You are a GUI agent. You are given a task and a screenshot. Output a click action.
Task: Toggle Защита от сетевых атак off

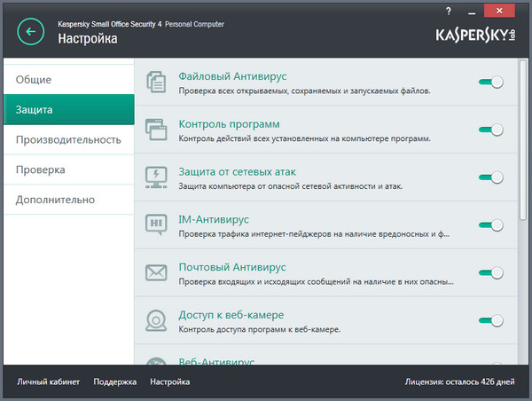[x=490, y=177]
